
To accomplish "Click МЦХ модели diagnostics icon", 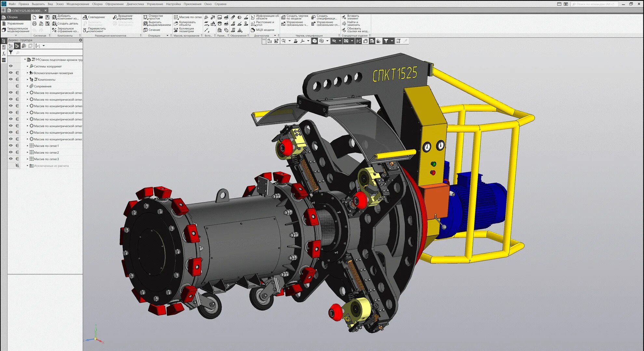I will (262, 30).
